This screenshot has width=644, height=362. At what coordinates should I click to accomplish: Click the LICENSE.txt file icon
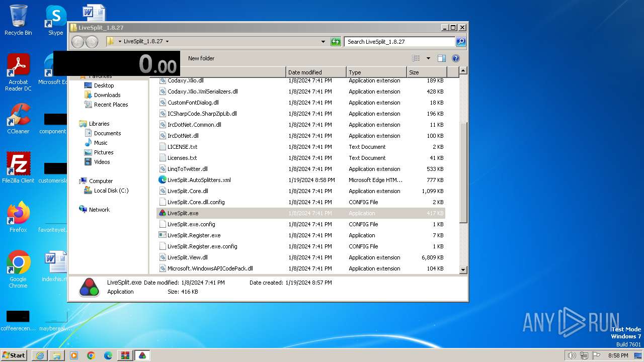(x=163, y=147)
